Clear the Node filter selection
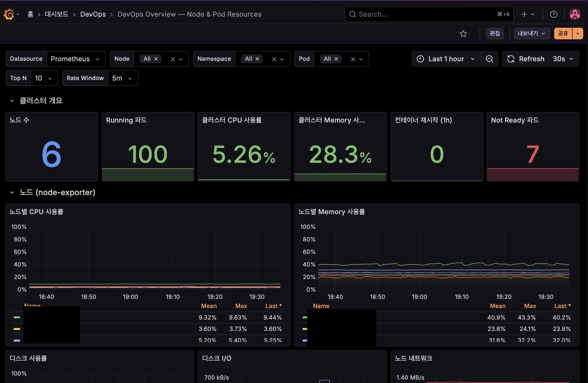Viewport: 588px width, 383px height. point(173,59)
